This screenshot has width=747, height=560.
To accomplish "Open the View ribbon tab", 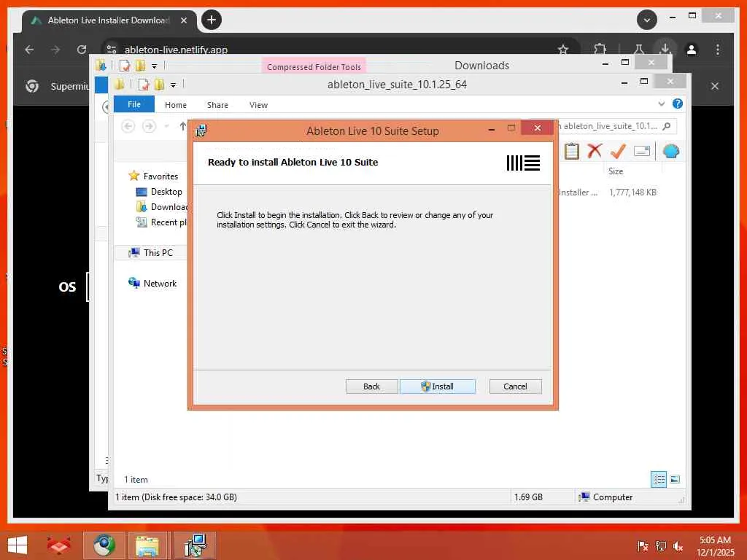I will (258, 105).
